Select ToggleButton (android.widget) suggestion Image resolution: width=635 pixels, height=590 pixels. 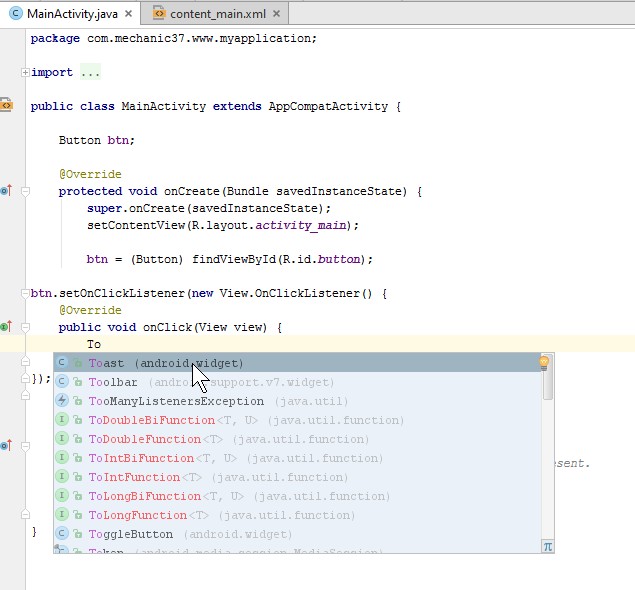(297, 534)
